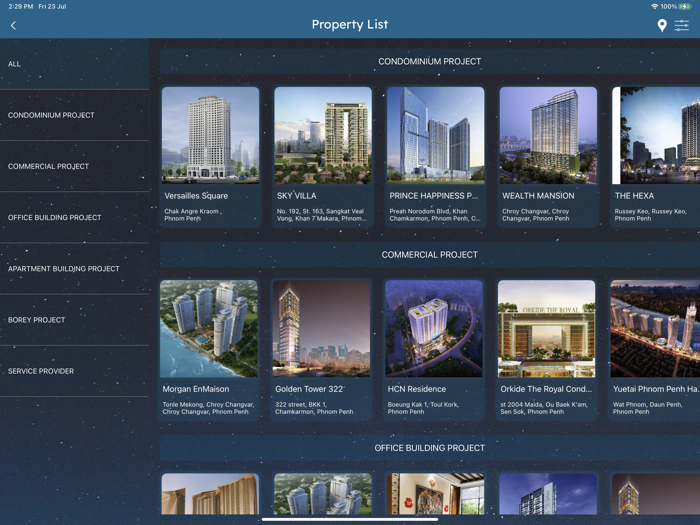Go back using the back arrow
The height and width of the screenshot is (525, 700).
[13, 25]
